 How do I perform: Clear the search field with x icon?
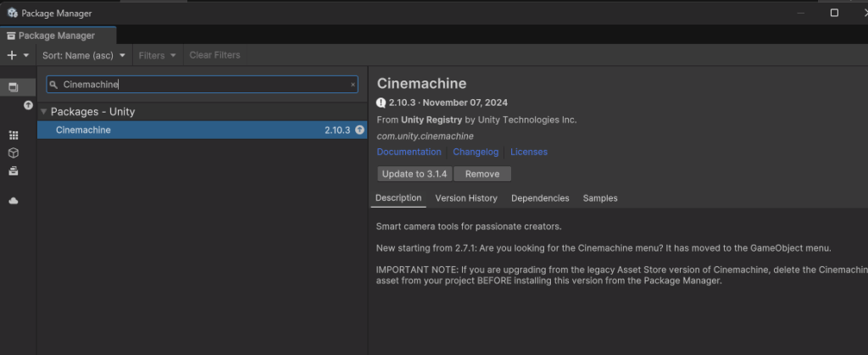tap(353, 85)
